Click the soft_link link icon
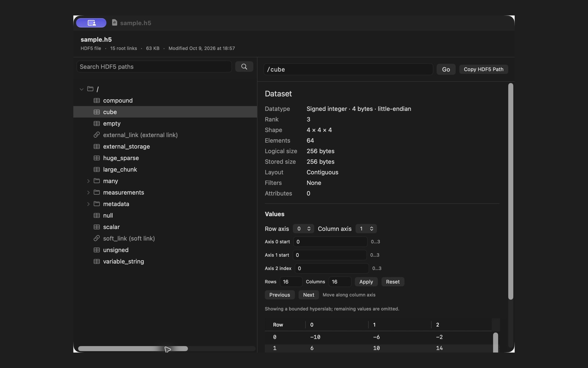The image size is (588, 368). [x=97, y=238]
